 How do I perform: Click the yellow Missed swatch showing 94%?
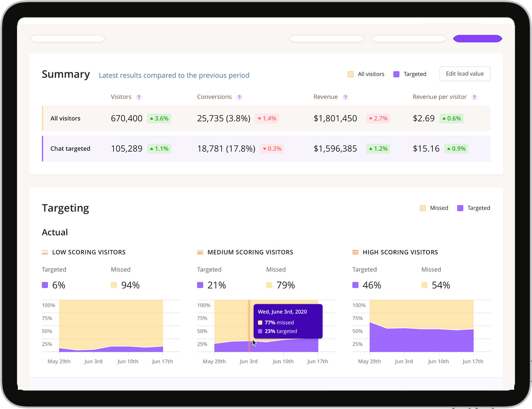tap(114, 285)
